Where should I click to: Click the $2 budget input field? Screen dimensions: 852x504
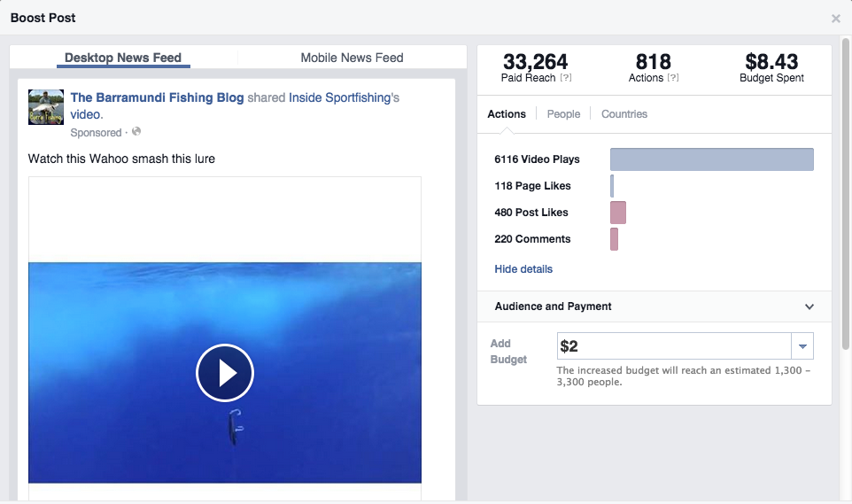click(x=673, y=346)
